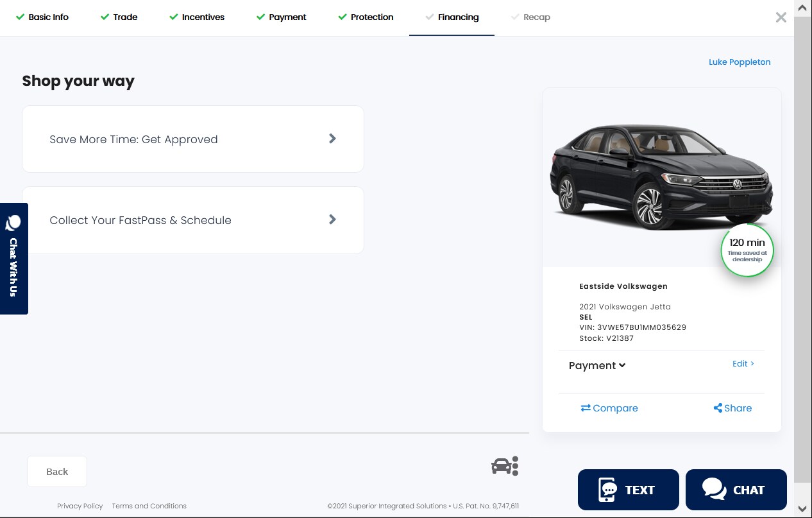Close the deal builder with the X
The width and height of the screenshot is (812, 518).
point(781,17)
